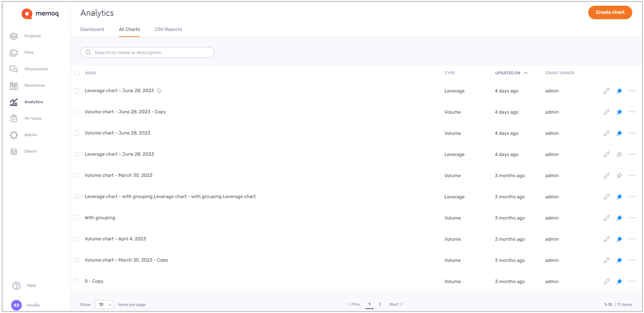The height and width of the screenshot is (313, 644).
Task: Show info icon for Leverage chart - June 28, 2023
Action: 159,91
